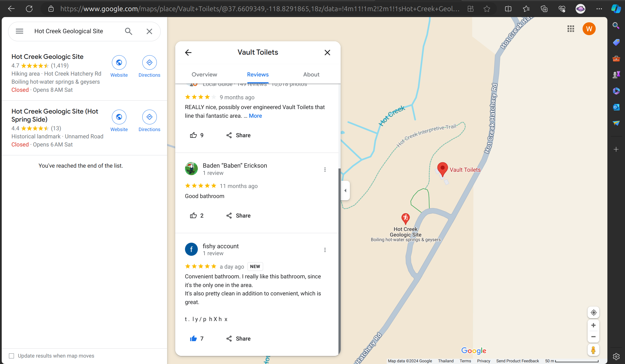
Task: Open the Privacy link on the map
Action: tap(484, 361)
